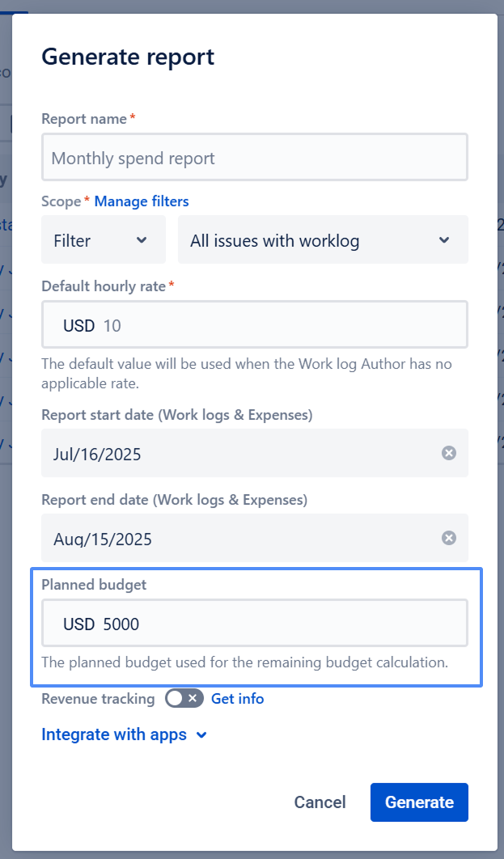Click the arrow beside All issues with worklog

pos(443,240)
